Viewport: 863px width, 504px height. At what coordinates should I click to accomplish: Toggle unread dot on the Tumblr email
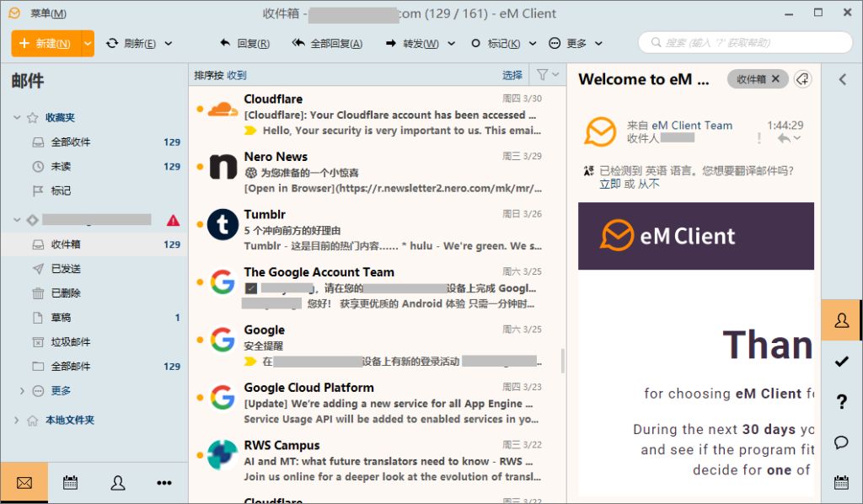(x=200, y=225)
